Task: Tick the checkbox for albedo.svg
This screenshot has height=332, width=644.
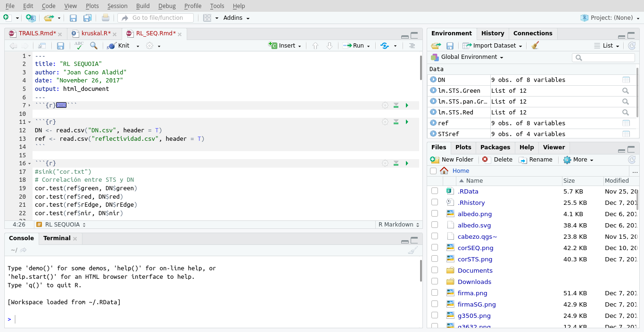Action: coord(435,225)
